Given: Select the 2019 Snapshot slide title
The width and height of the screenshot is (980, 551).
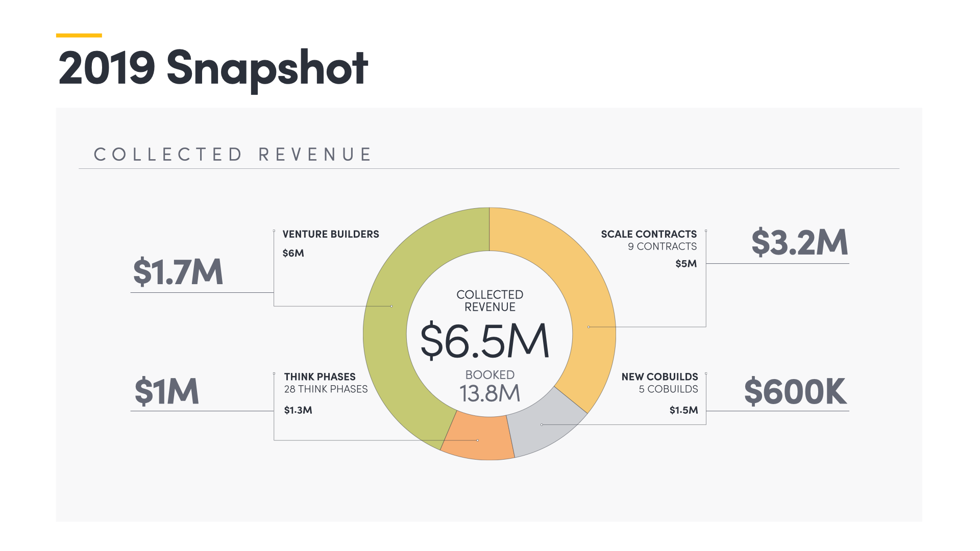Looking at the screenshot, I should click(213, 68).
